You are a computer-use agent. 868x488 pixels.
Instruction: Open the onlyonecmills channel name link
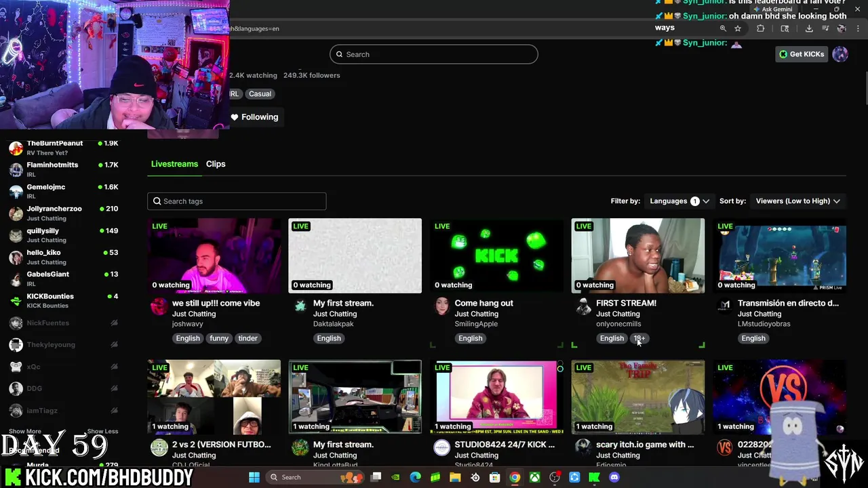point(618,324)
